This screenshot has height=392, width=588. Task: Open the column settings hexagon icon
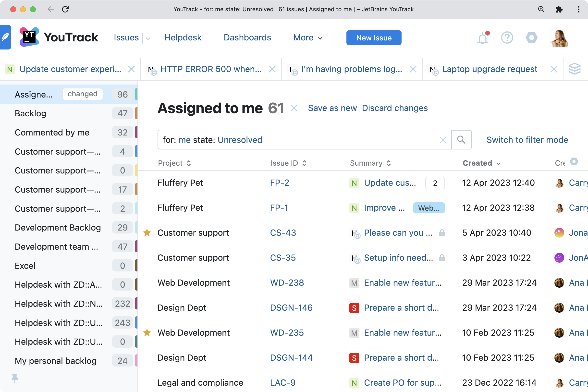point(574,161)
